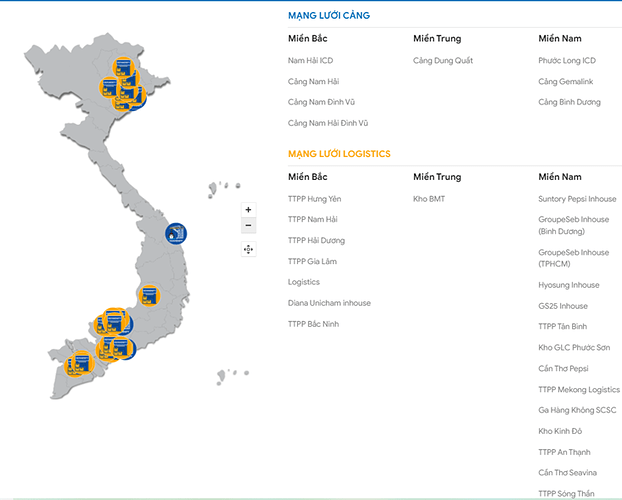
Task: Open Cần Thơ Seavina link
Action: point(567,473)
